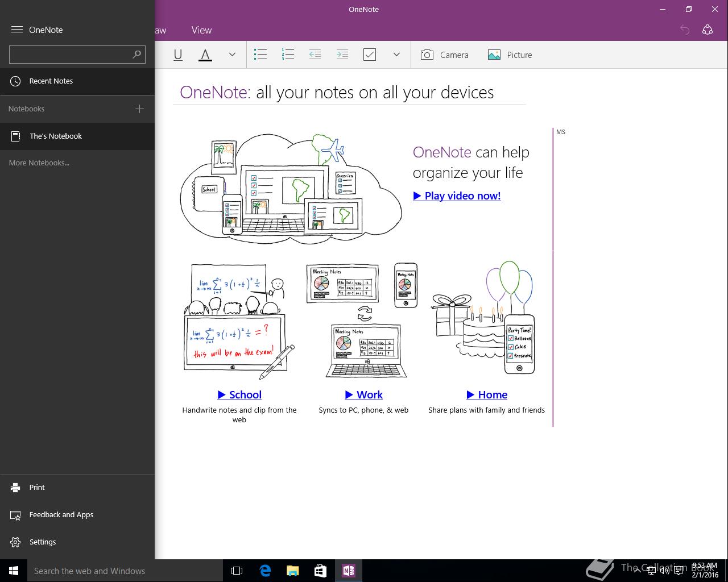This screenshot has width=728, height=582.
Task: Open the School link
Action: click(x=239, y=394)
